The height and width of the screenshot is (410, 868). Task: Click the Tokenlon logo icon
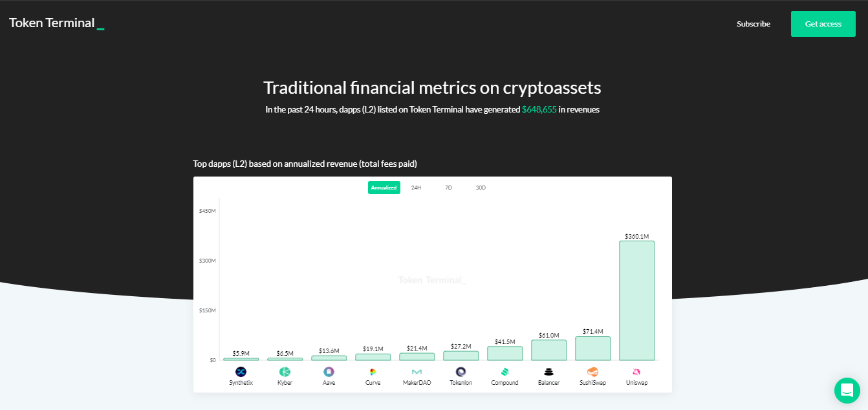click(x=461, y=372)
